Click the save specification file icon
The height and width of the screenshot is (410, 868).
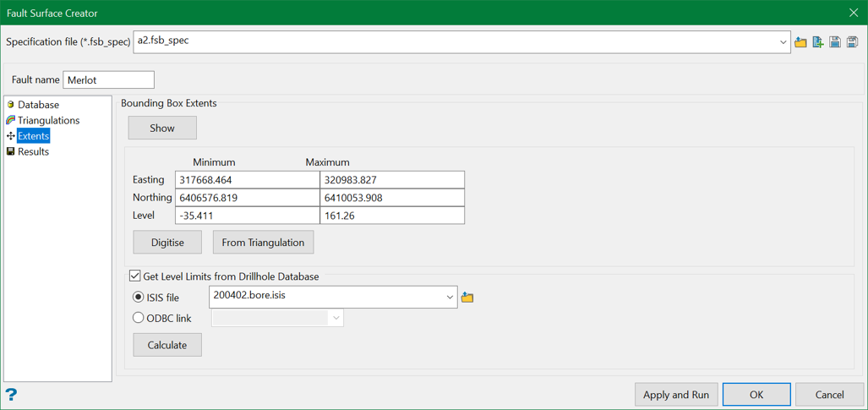pyautogui.click(x=835, y=42)
